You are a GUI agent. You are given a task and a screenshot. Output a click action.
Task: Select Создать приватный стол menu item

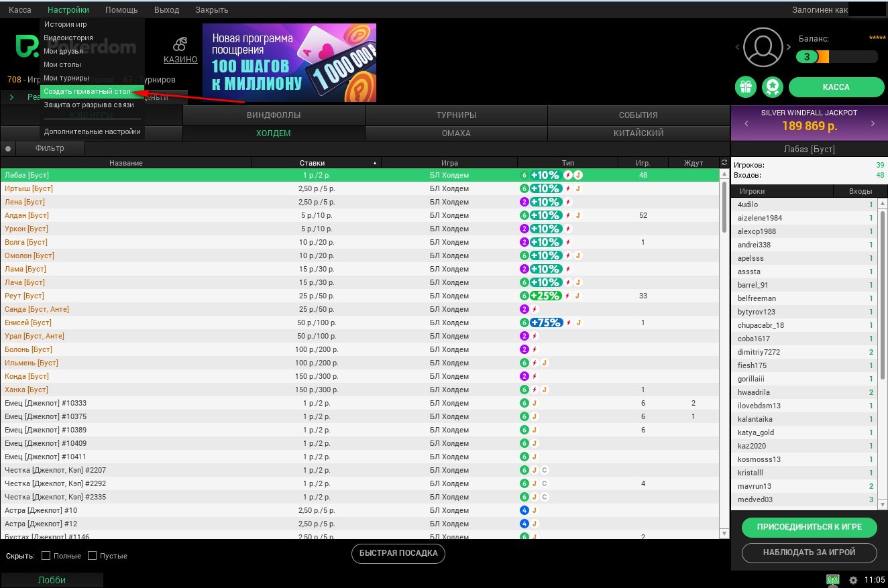(92, 91)
